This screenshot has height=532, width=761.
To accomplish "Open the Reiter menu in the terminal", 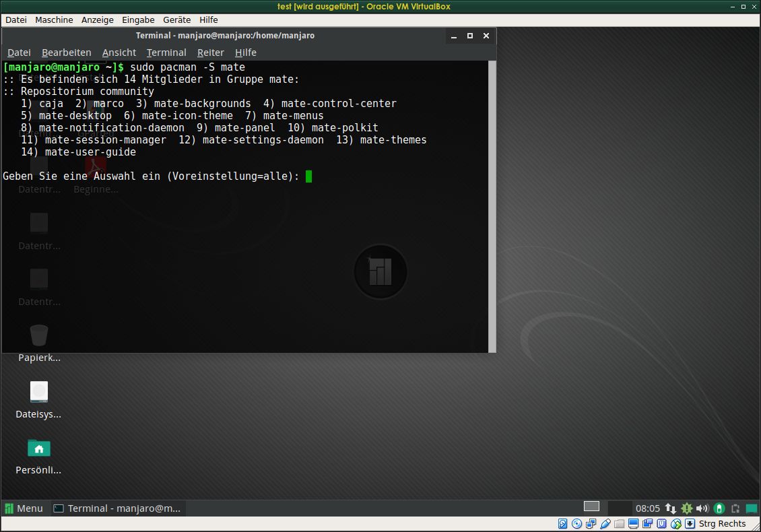I will click(210, 53).
